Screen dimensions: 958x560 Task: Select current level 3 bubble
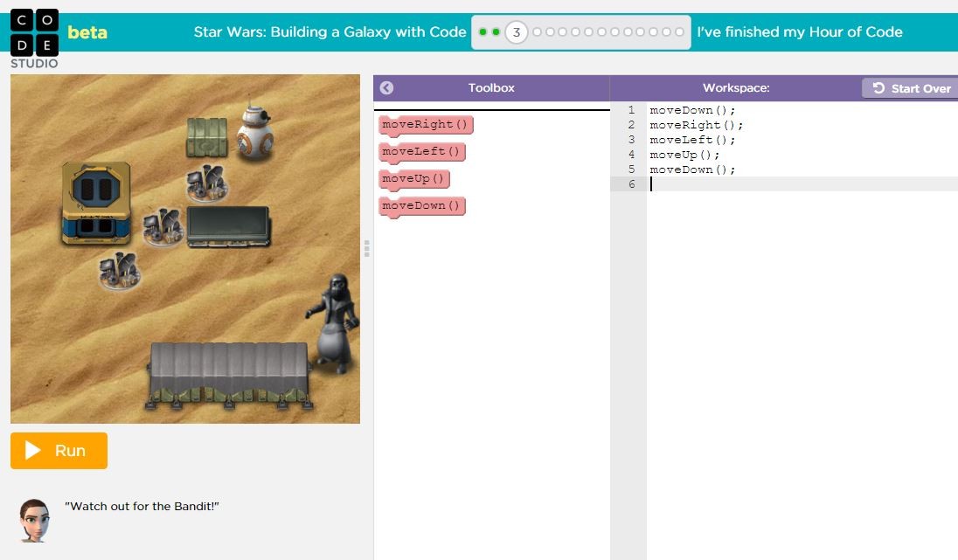point(517,31)
